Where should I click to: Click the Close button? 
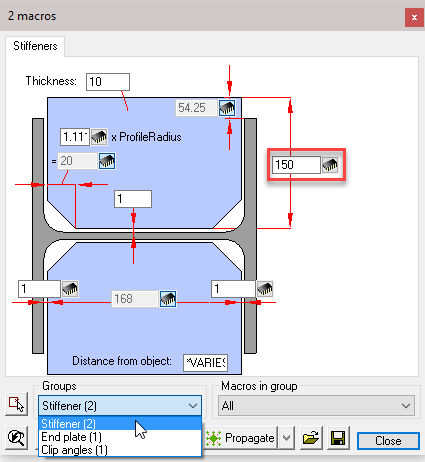click(x=388, y=441)
